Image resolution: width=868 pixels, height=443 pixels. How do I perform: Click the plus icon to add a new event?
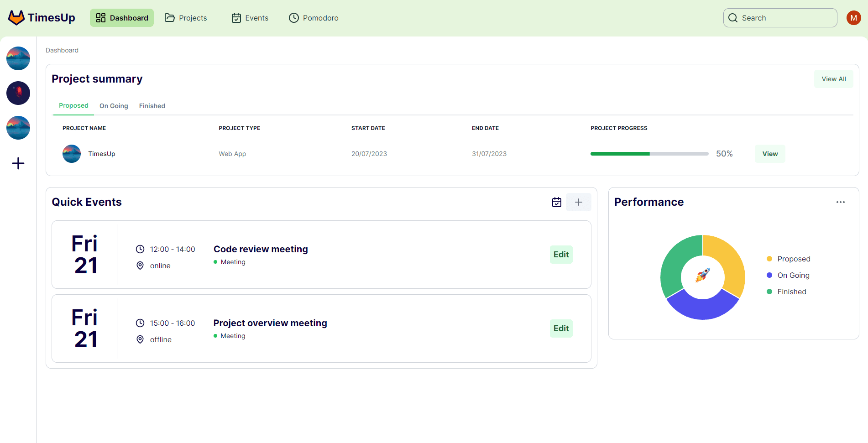coord(578,202)
